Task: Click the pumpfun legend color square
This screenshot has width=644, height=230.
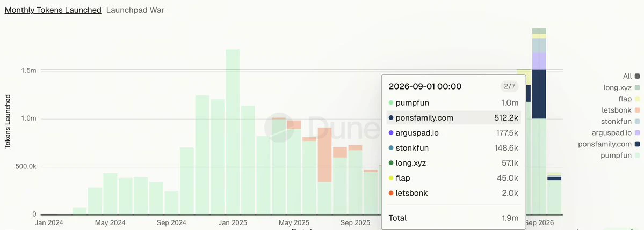Action: pos(637,155)
